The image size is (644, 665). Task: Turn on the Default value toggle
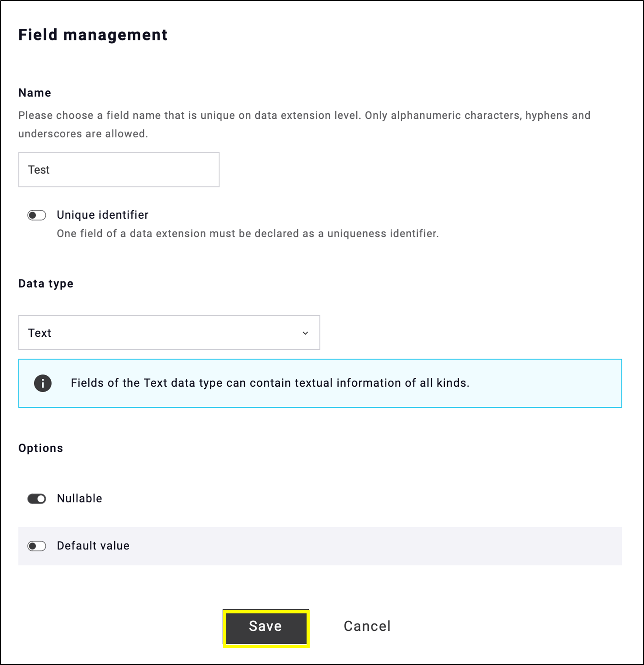36,546
